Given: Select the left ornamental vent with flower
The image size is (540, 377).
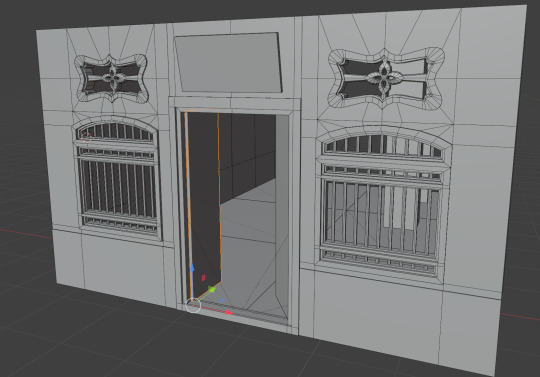Looking at the screenshot, I should coord(112,78).
